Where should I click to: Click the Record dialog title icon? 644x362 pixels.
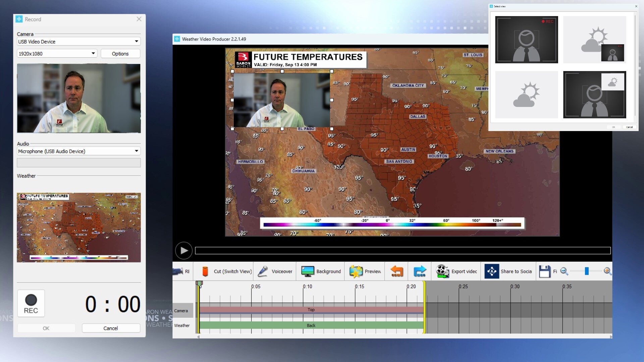click(x=19, y=19)
